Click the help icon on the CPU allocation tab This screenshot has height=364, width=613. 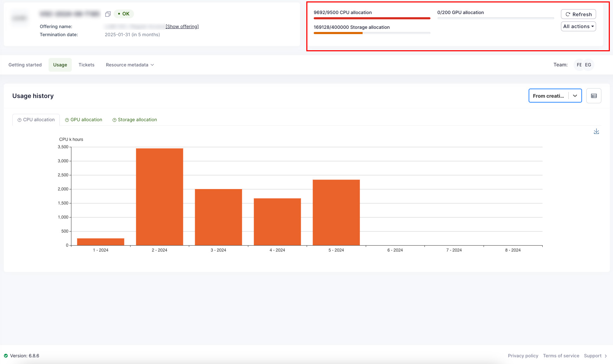[19, 120]
